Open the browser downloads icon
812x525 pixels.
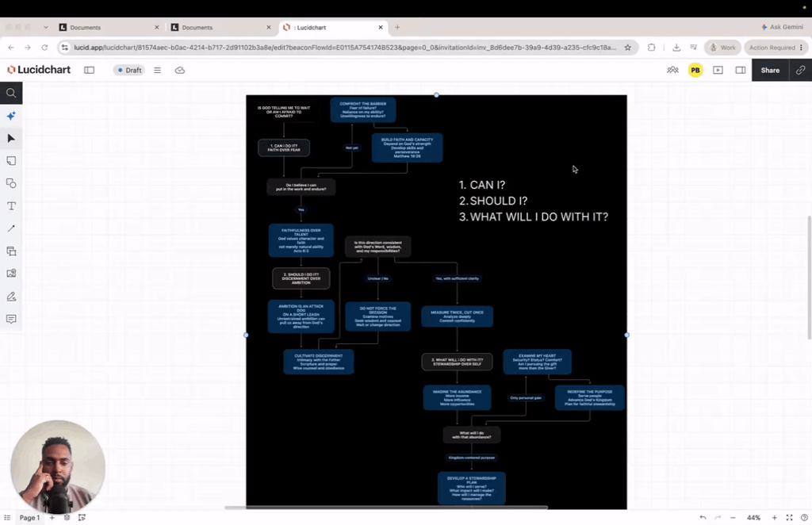coord(676,48)
